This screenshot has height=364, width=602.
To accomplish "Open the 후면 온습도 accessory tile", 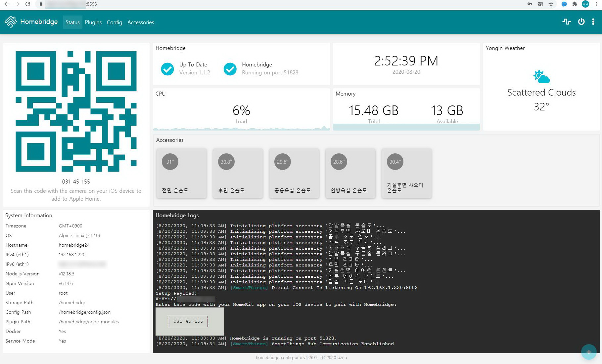I will pyautogui.click(x=238, y=173).
